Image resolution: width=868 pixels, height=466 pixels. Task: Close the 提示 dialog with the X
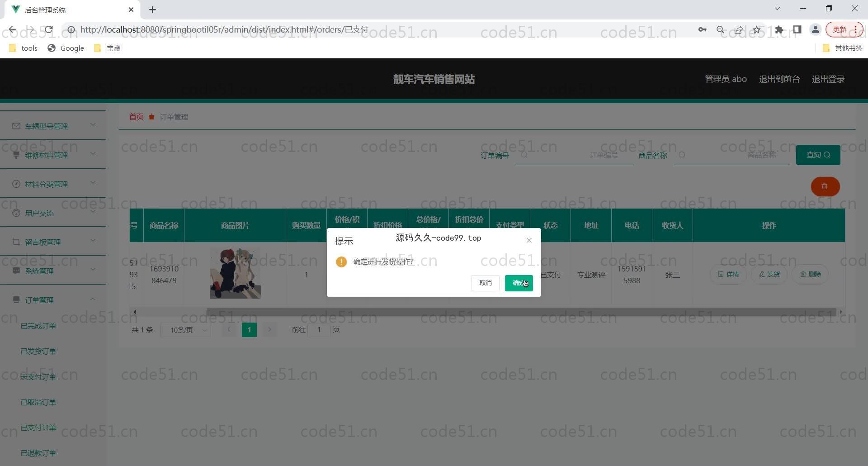coord(529,240)
